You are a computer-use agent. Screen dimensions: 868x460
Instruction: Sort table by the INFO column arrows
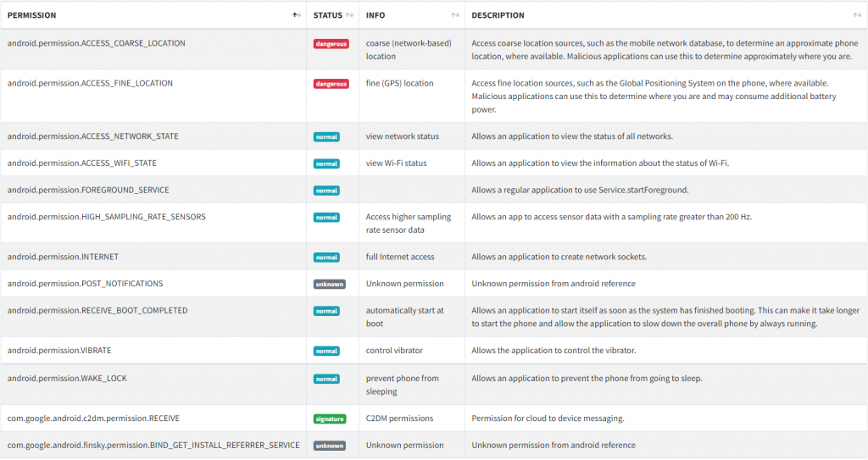click(455, 15)
